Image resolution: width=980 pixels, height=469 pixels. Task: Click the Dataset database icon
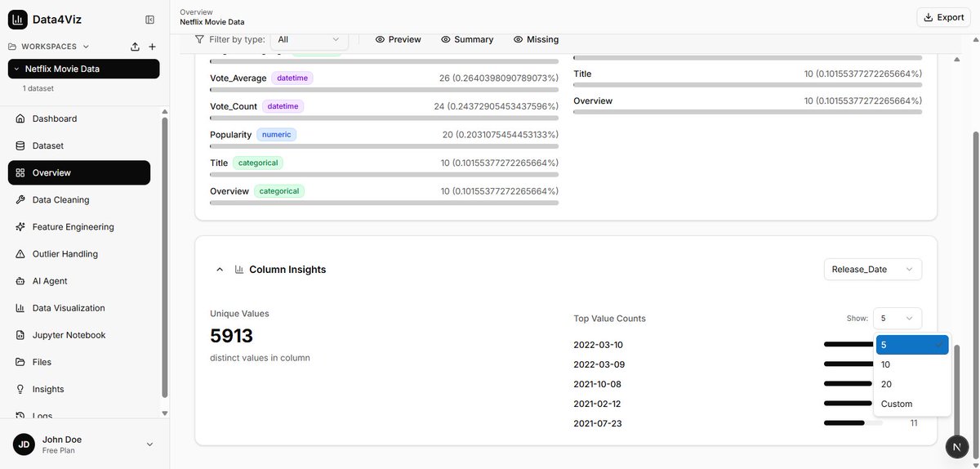pos(20,145)
